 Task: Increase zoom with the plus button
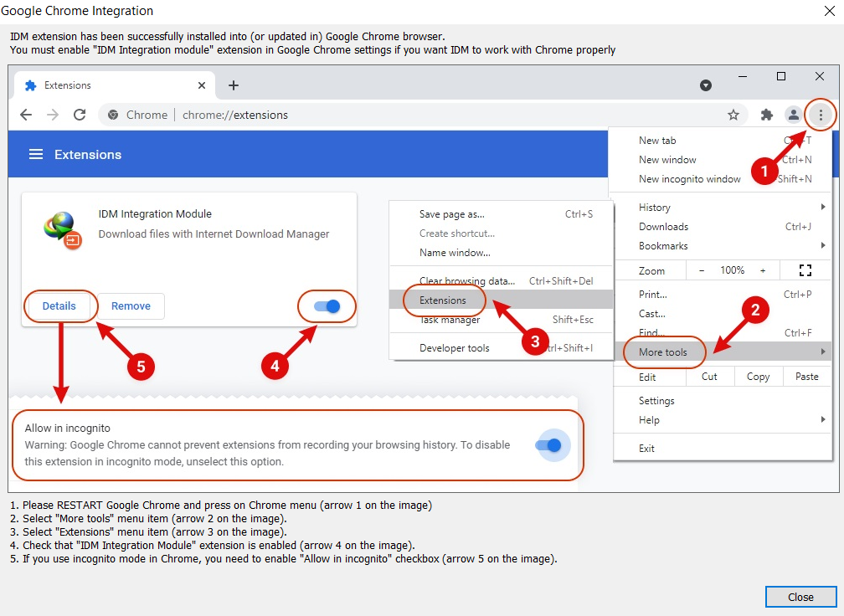pyautogui.click(x=763, y=270)
